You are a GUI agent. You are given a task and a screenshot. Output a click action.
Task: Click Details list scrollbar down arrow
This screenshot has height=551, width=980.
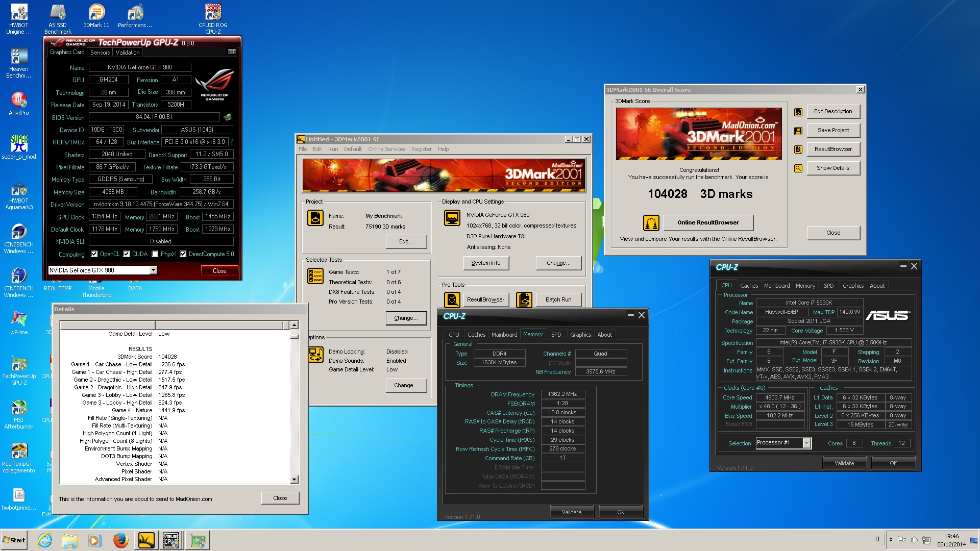coord(294,480)
